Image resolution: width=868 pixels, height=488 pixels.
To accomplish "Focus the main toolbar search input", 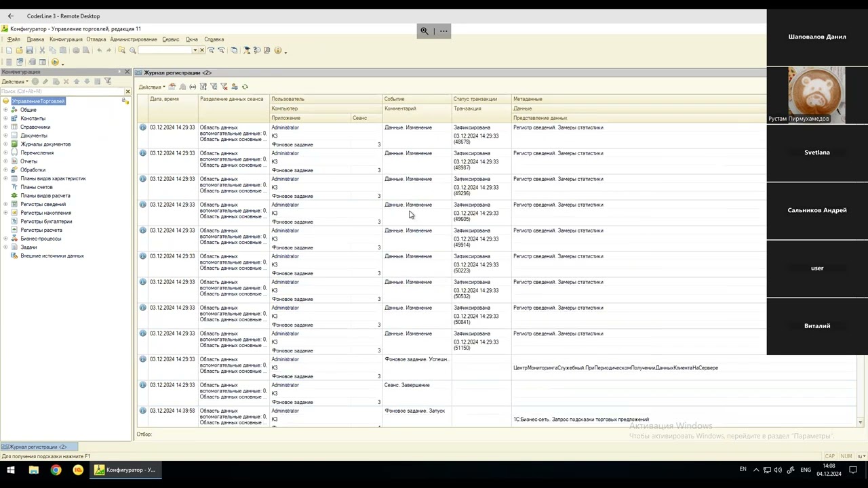I will click(x=165, y=50).
